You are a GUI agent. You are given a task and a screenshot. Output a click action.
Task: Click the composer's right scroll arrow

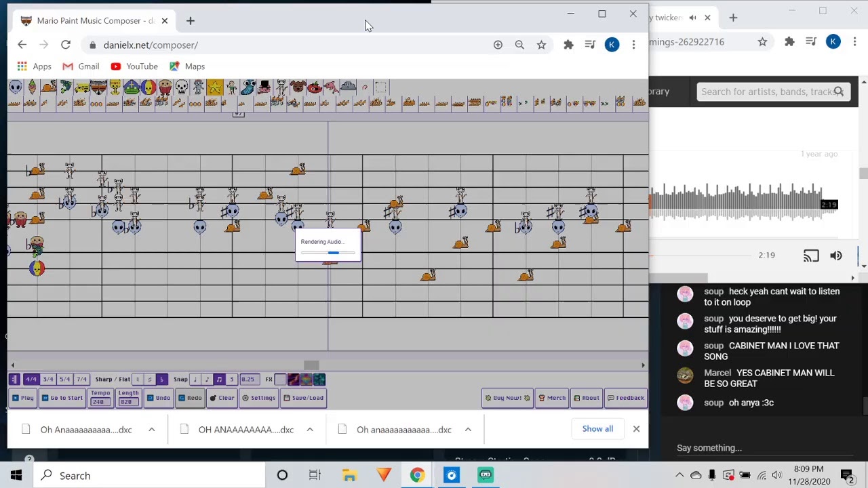point(644,365)
